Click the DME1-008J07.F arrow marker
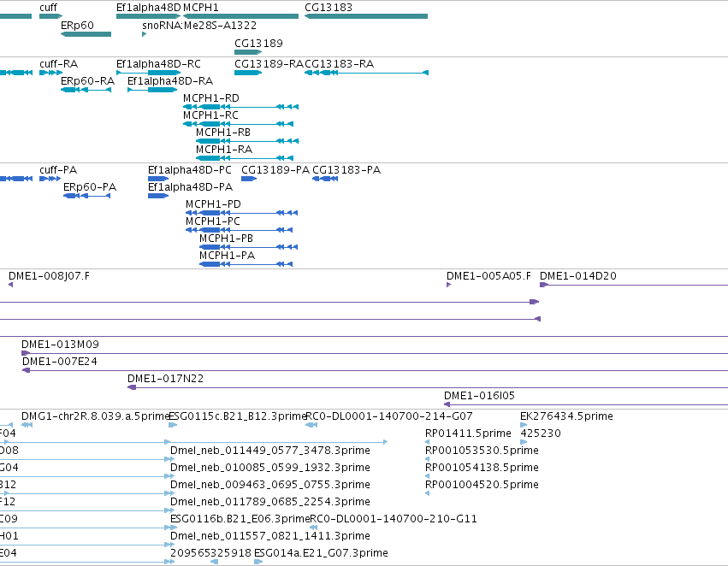 point(10,285)
